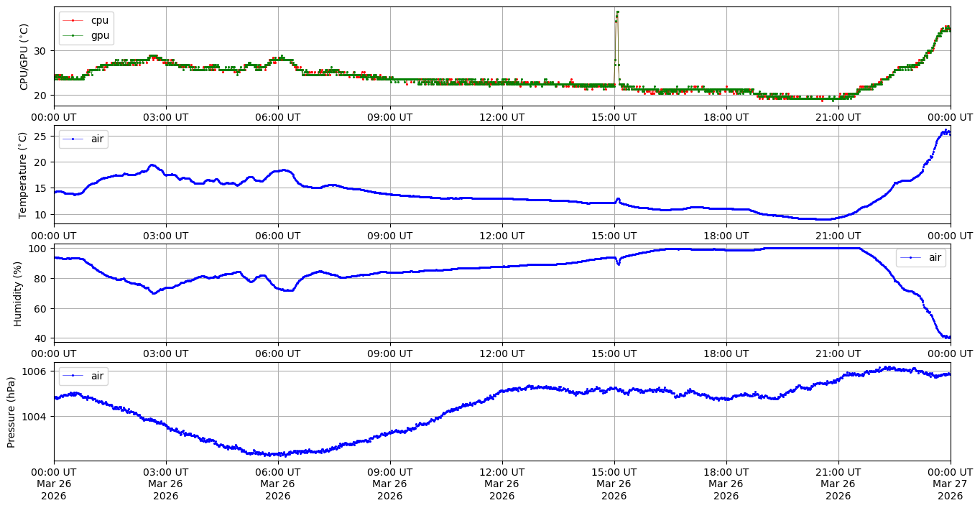The height and width of the screenshot is (508, 980).
Task: Click the 21:00 UT tick under the Humidity plot
Action: (x=838, y=353)
